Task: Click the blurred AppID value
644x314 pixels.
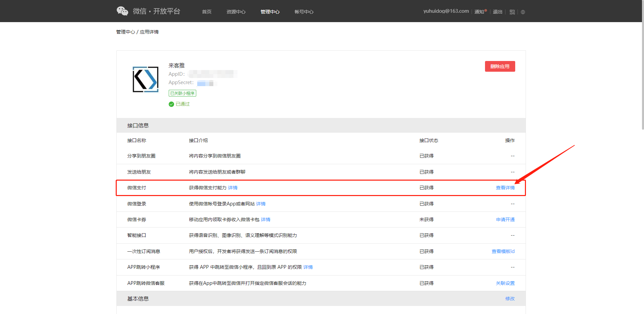Action: (213, 74)
